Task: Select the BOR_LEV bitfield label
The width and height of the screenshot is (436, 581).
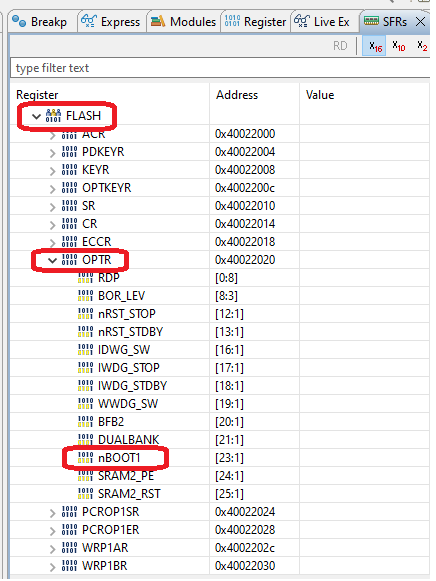Action: tap(122, 296)
